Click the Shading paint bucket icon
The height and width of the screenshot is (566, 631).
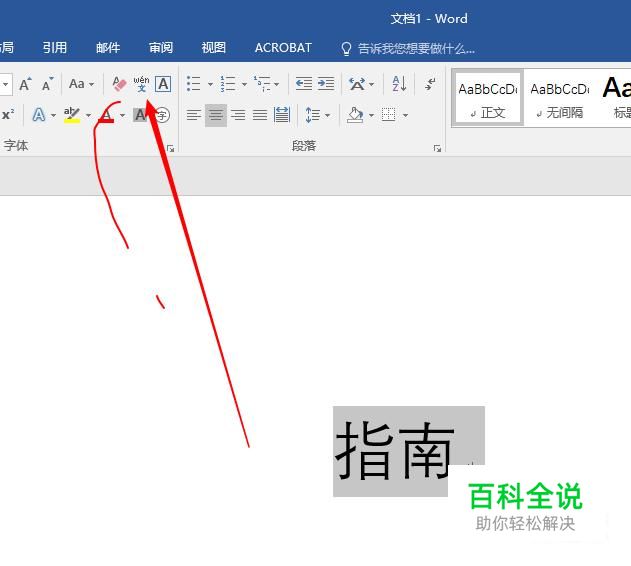coord(355,115)
